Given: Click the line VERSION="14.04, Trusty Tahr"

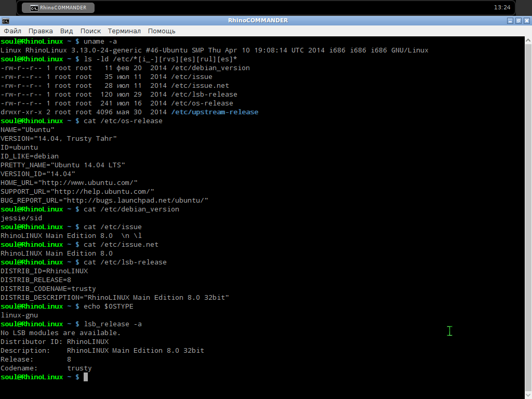Looking at the screenshot, I should pos(58,138).
